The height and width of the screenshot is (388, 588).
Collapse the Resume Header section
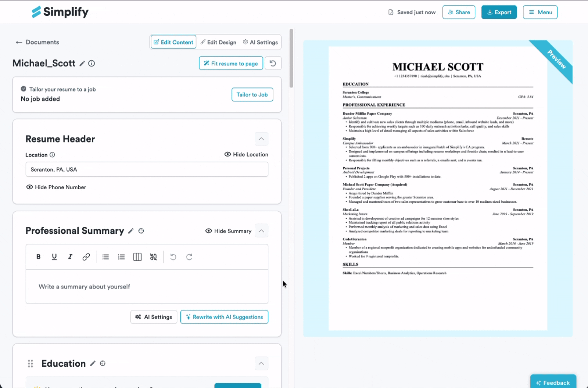[261, 139]
